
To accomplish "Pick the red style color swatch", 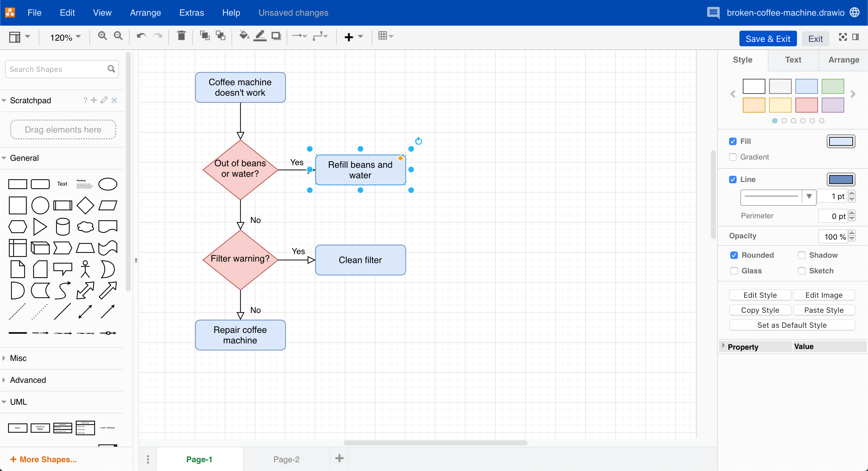I will 806,105.
